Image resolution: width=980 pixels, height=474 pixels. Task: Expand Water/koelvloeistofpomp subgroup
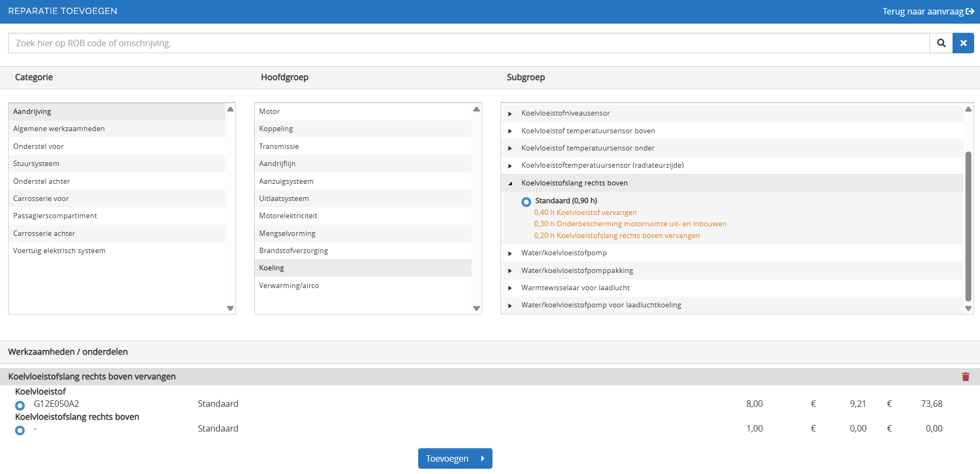coord(510,253)
